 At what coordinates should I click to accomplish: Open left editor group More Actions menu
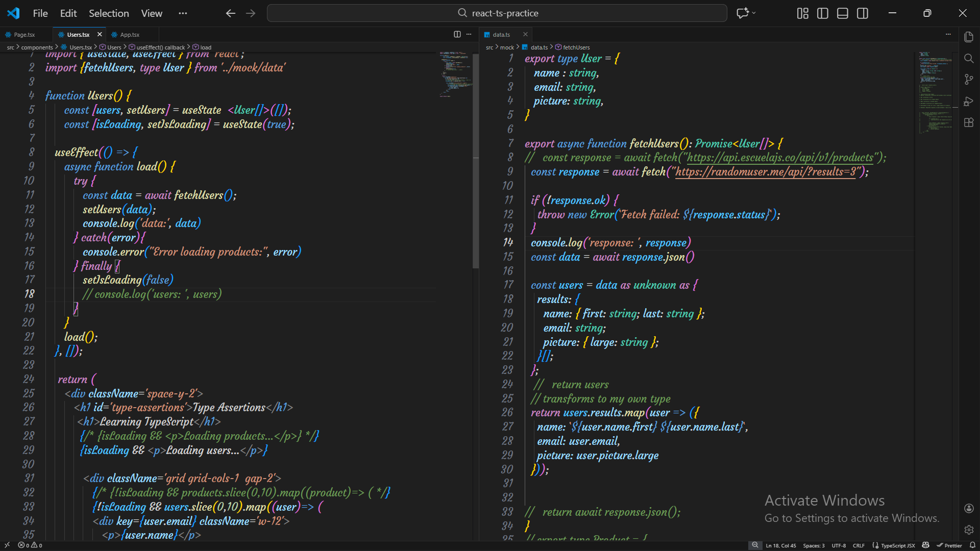point(469,34)
